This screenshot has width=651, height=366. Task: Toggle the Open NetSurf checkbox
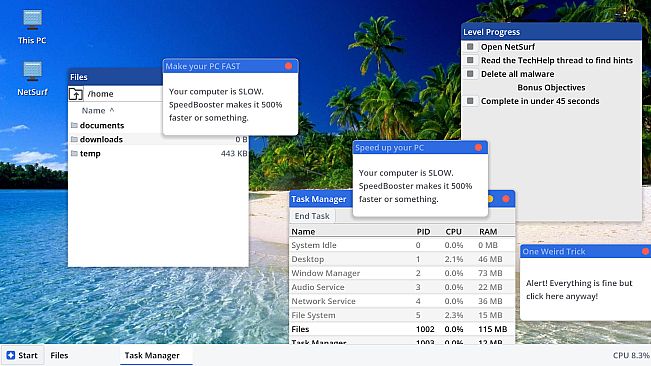click(470, 46)
